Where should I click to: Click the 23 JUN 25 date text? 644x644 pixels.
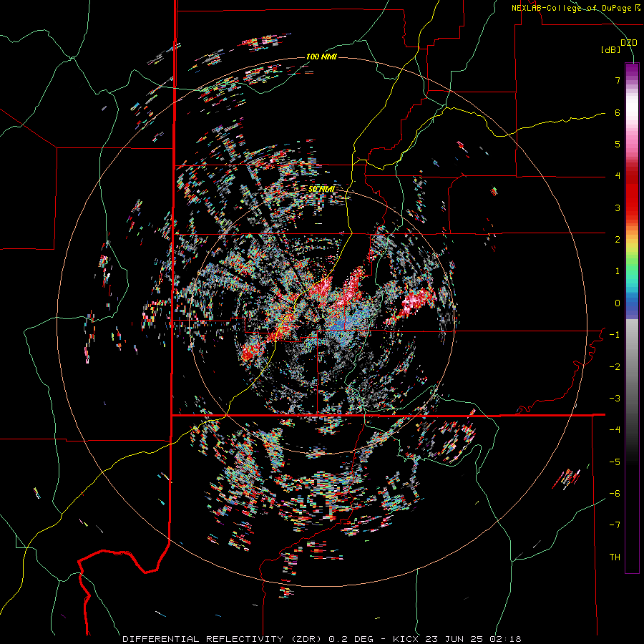[454, 639]
